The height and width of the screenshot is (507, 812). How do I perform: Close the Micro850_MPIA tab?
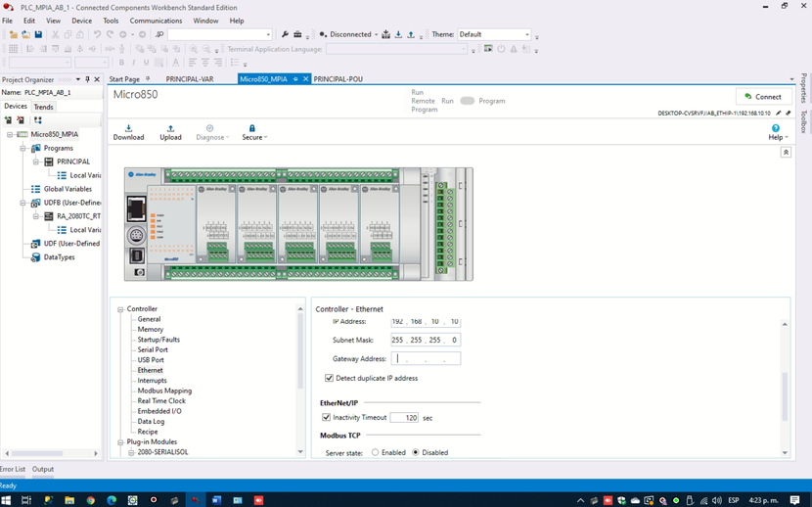[305, 78]
